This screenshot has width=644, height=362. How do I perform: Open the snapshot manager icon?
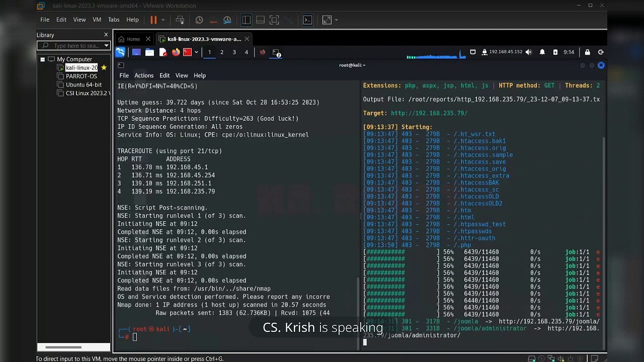227,20
